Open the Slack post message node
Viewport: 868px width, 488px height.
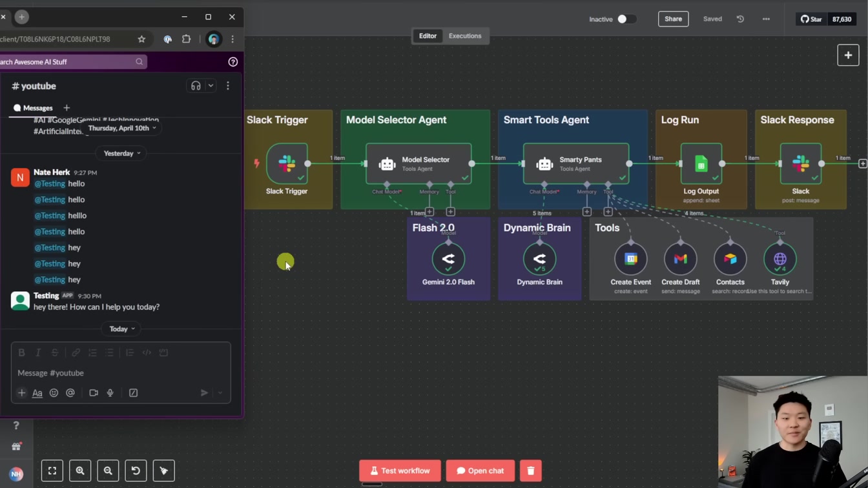[x=801, y=164]
